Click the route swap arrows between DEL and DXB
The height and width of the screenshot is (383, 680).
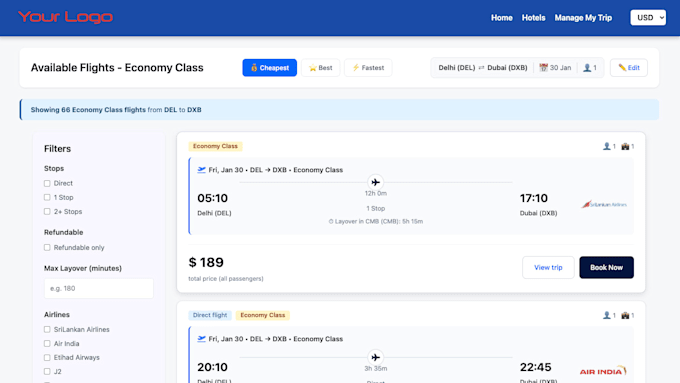point(481,68)
